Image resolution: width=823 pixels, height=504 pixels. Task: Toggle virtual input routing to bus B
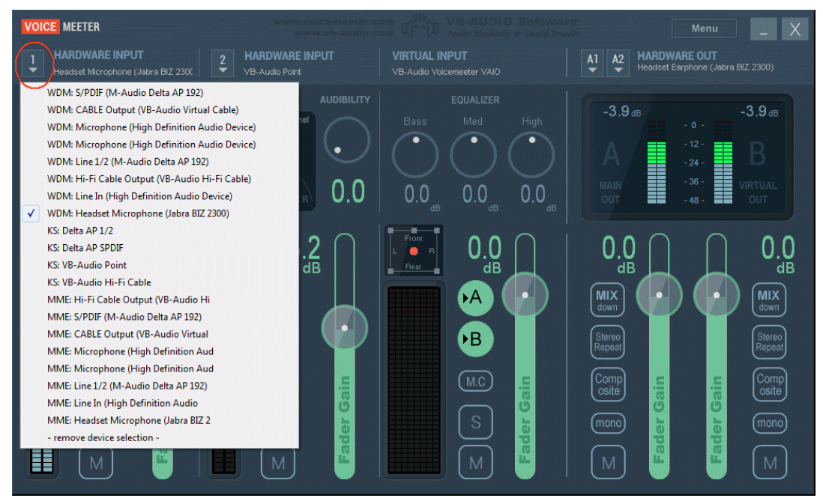click(475, 339)
